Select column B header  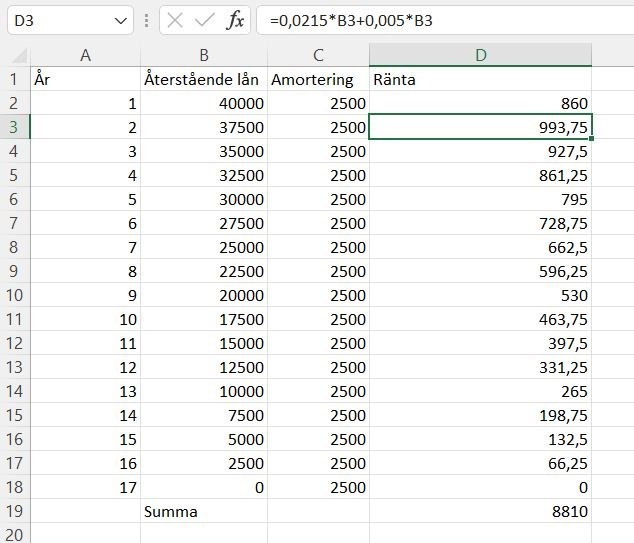204,56
